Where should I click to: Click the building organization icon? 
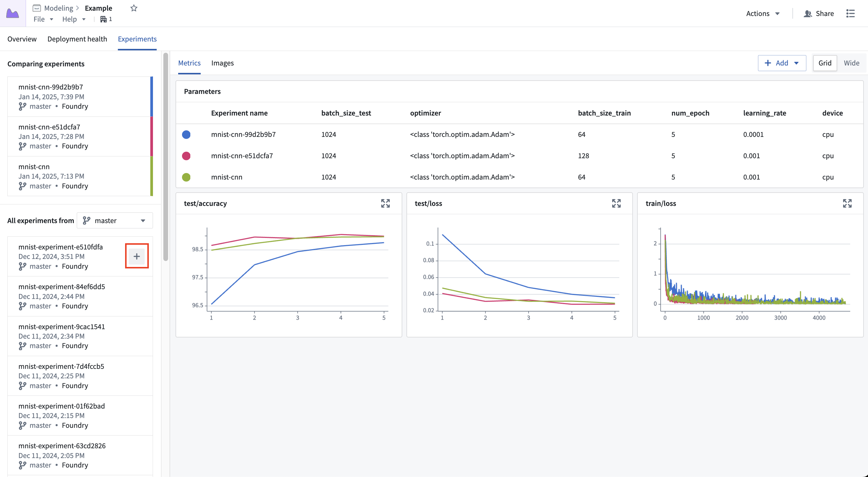click(x=103, y=19)
